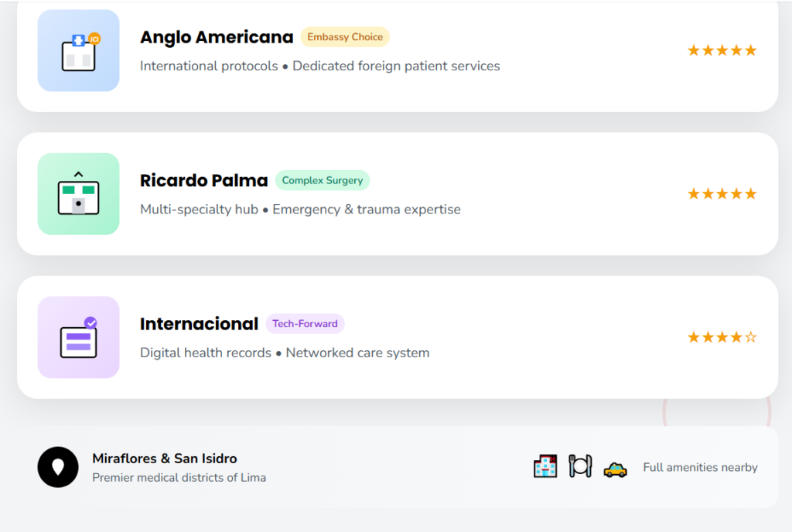
Task: Click Internacional four-star rating
Action: coord(722,337)
